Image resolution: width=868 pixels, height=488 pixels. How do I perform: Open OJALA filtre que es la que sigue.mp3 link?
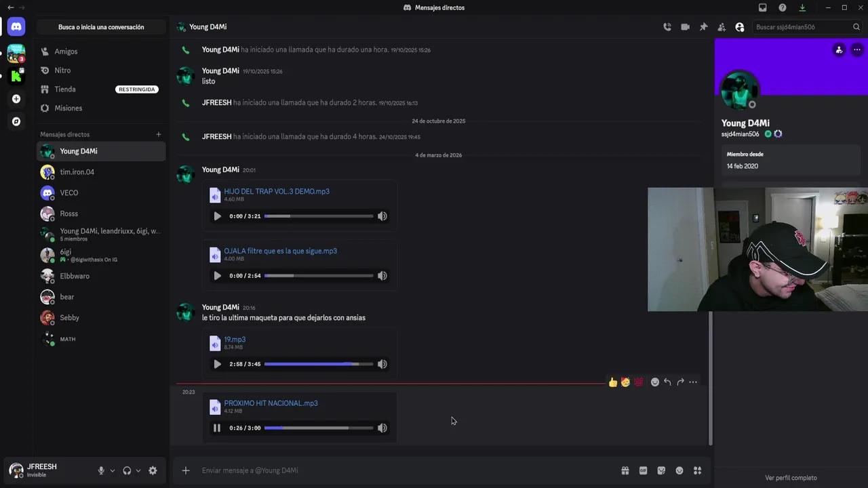[x=280, y=251]
